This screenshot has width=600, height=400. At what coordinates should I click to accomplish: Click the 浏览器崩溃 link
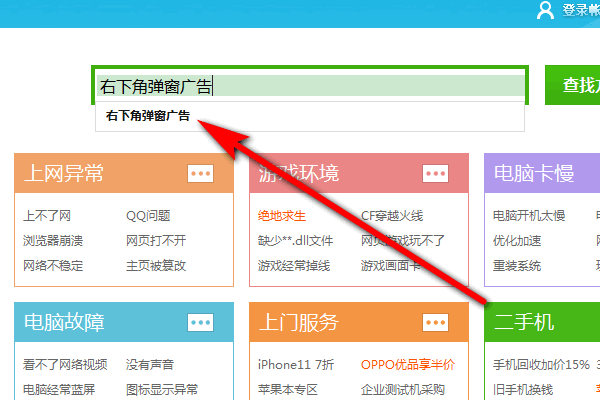click(x=53, y=241)
